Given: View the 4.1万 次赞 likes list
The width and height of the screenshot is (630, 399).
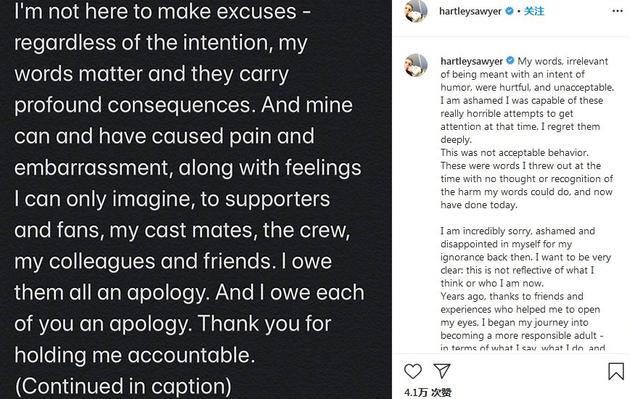Looking at the screenshot, I should (428, 392).
